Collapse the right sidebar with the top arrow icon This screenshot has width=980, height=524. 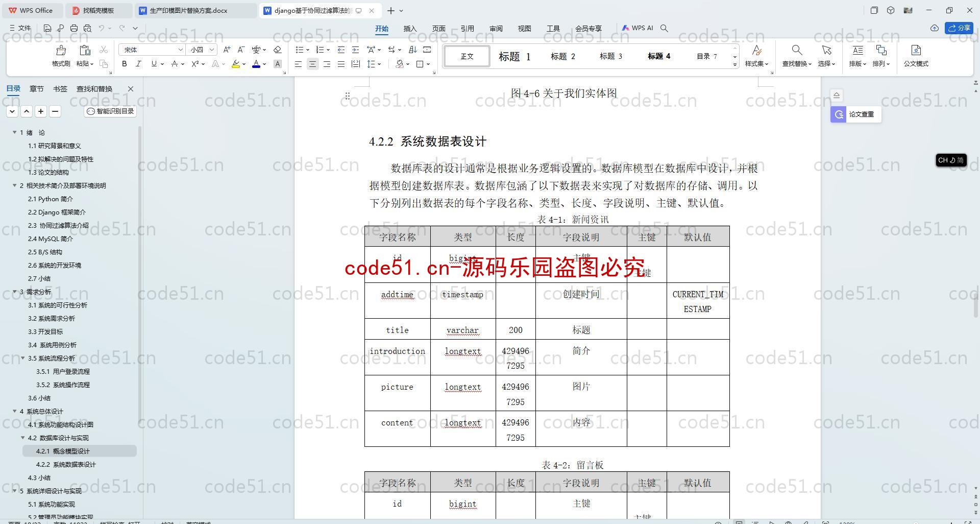(x=836, y=95)
